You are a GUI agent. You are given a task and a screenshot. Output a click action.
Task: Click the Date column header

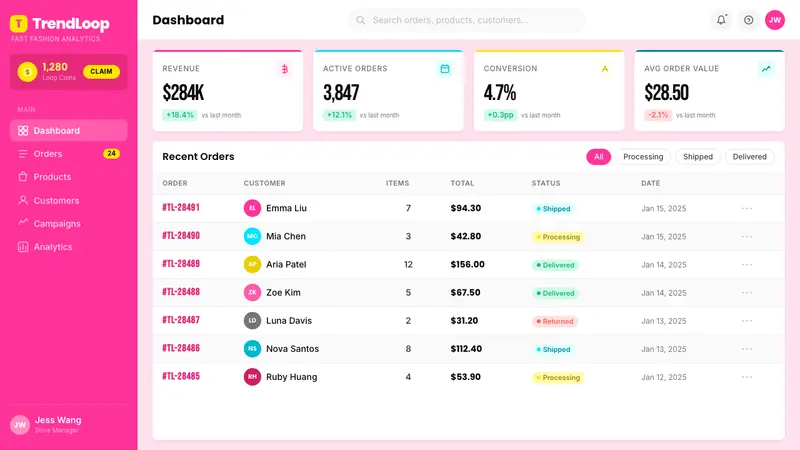[651, 183]
